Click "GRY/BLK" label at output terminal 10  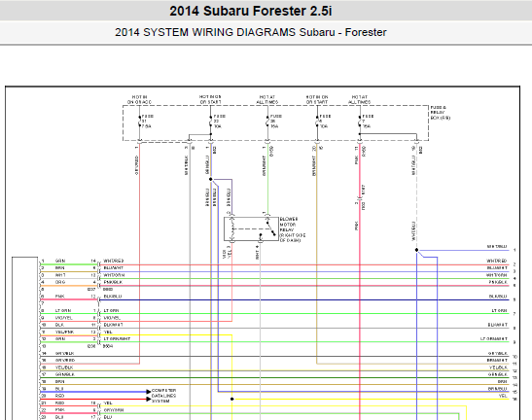(498, 353)
